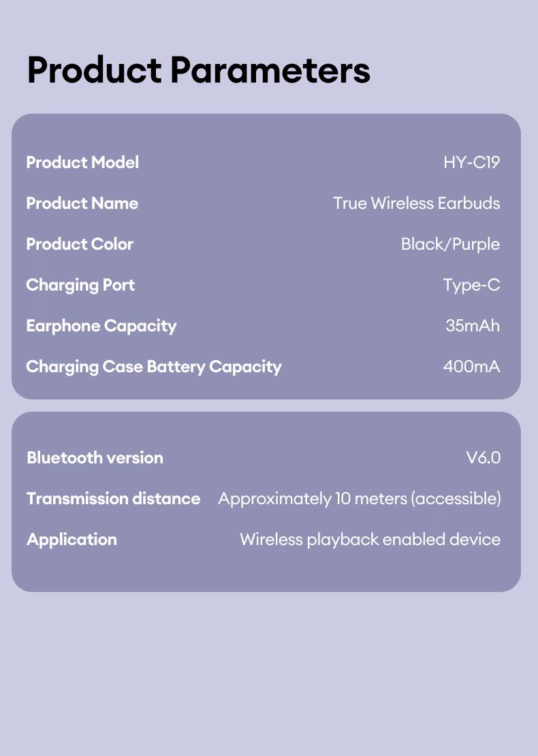Click the Wireless playback enabled device text
Image resolution: width=538 pixels, height=756 pixels.
(x=370, y=540)
